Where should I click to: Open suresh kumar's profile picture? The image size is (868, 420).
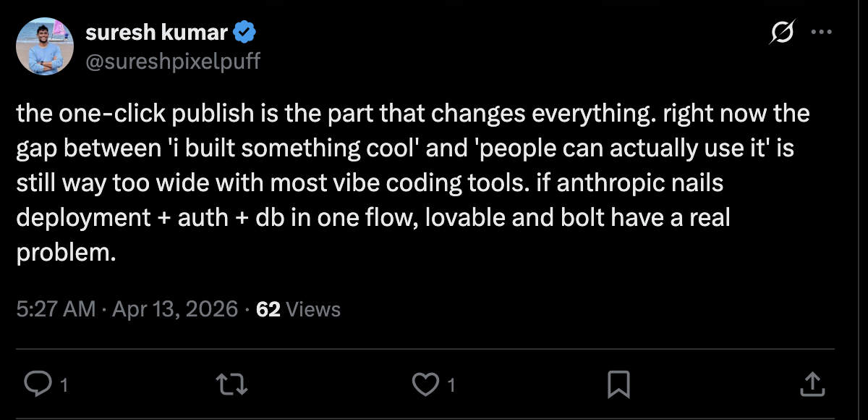(45, 46)
